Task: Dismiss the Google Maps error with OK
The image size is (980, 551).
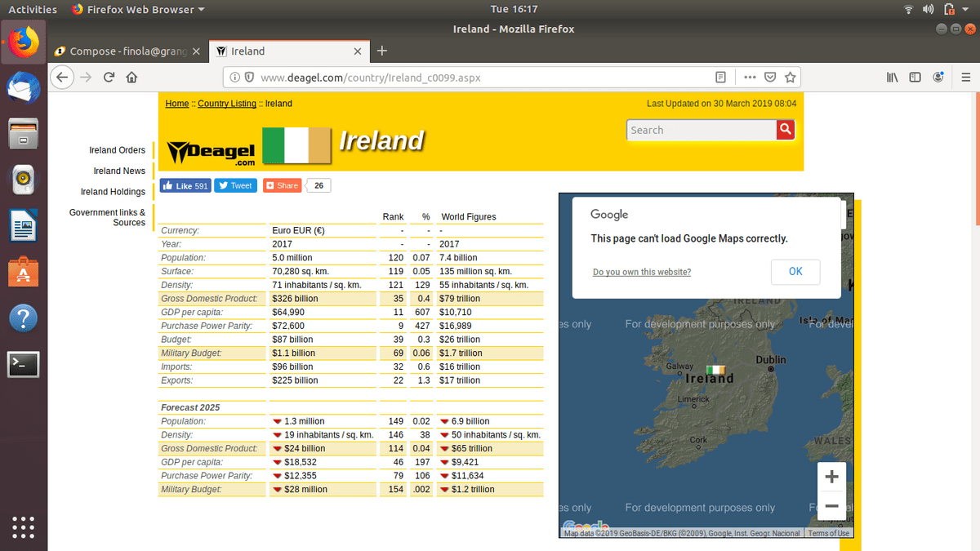Action: pos(795,272)
